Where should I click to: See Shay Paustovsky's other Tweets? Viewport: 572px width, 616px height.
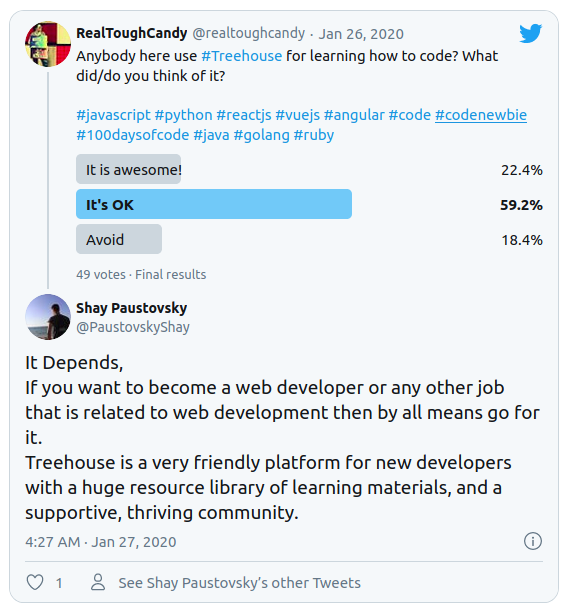pos(240,583)
